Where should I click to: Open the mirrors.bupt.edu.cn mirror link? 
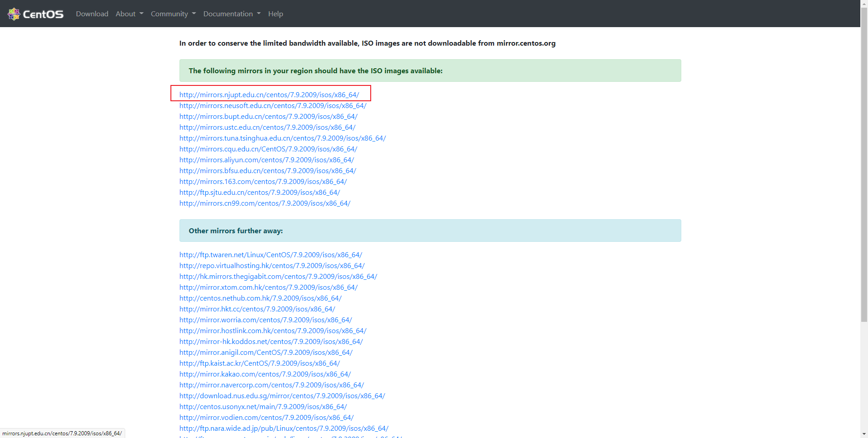pyautogui.click(x=268, y=117)
